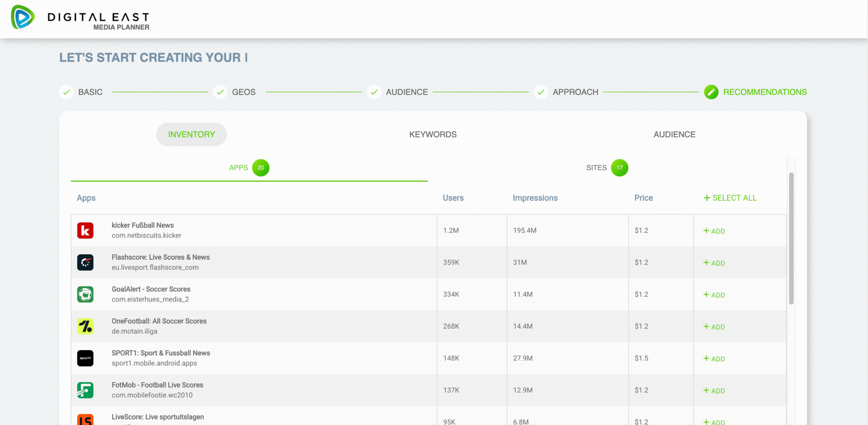The width and height of the screenshot is (868, 425).
Task: Add SPORT1 app to the plan
Action: pos(714,359)
